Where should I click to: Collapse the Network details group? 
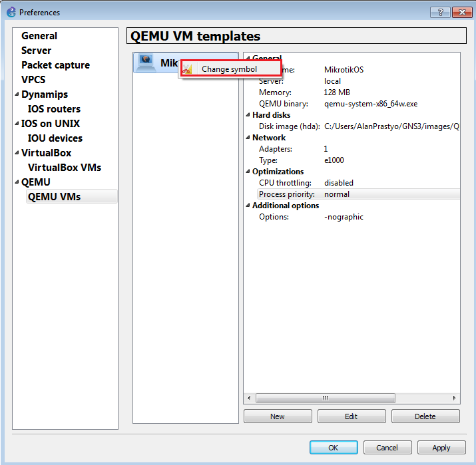(x=248, y=138)
